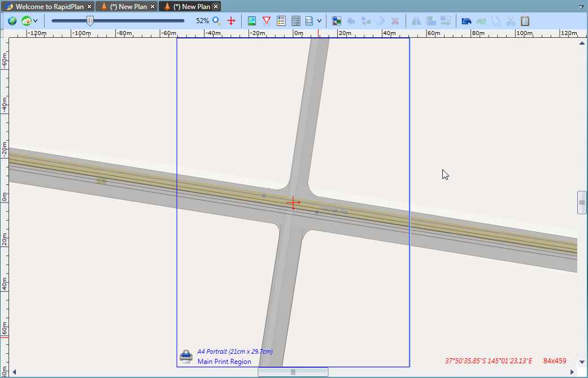Expand the print region dropdown arrow
The image size is (588, 378).
point(319,21)
